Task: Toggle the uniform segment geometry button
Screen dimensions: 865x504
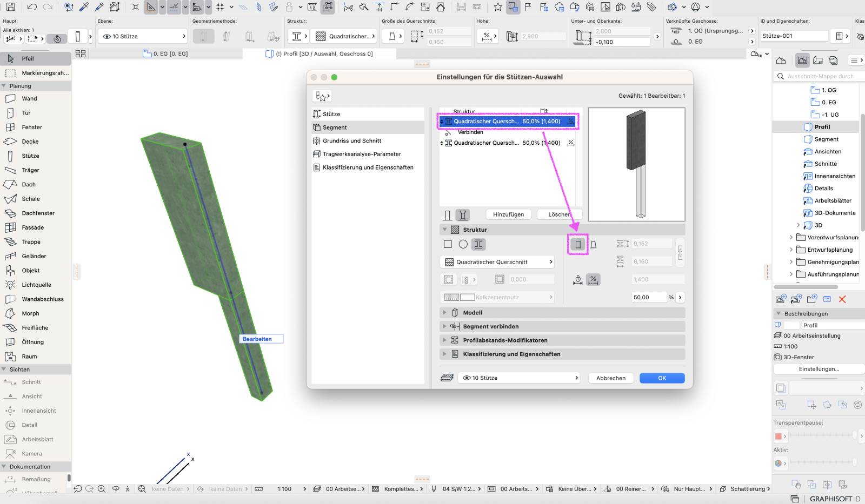Action: (578, 245)
